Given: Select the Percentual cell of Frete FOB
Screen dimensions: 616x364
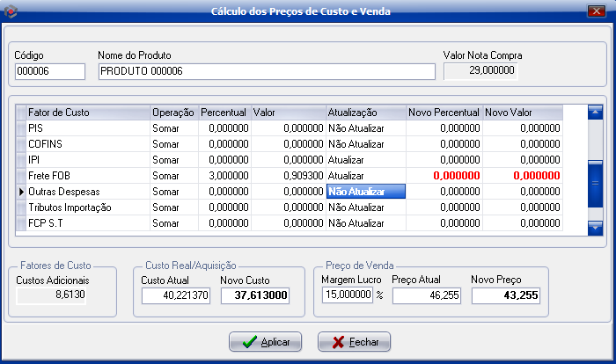Looking at the screenshot, I should [x=224, y=176].
